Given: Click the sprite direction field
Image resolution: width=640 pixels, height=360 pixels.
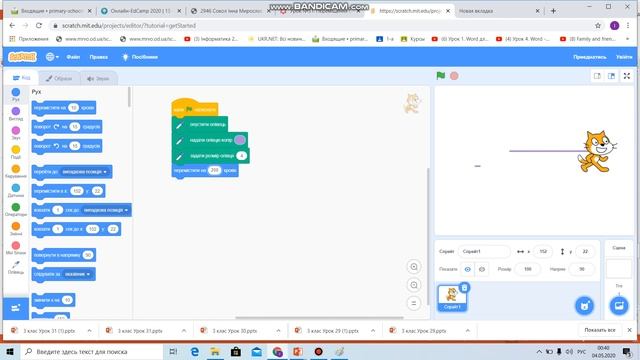Looking at the screenshot, I should [x=582, y=269].
